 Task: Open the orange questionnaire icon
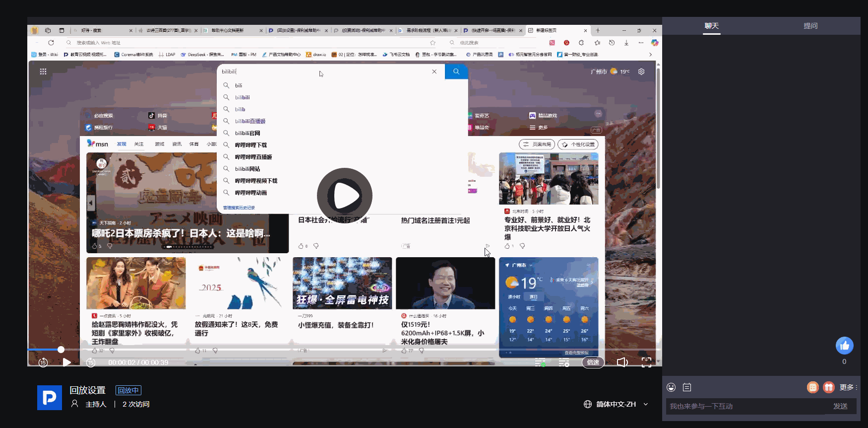point(812,387)
